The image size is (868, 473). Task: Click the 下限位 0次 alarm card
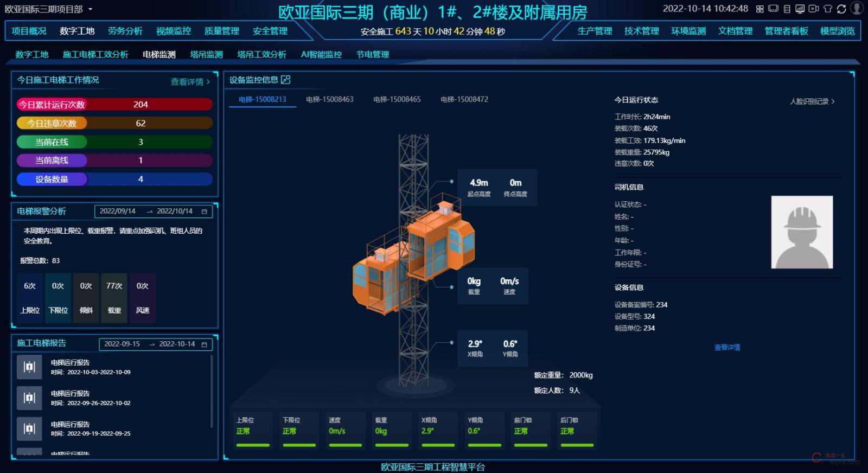58,298
